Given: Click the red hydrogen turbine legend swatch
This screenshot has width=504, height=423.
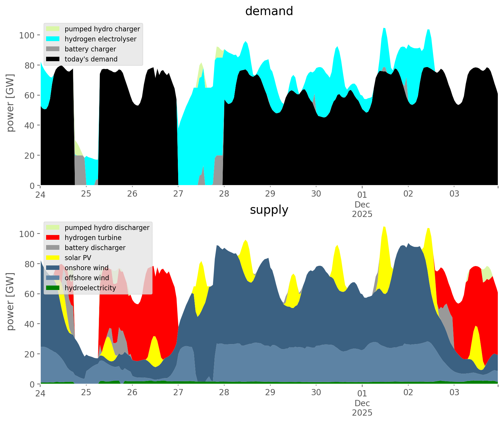Looking at the screenshot, I should [53, 238].
